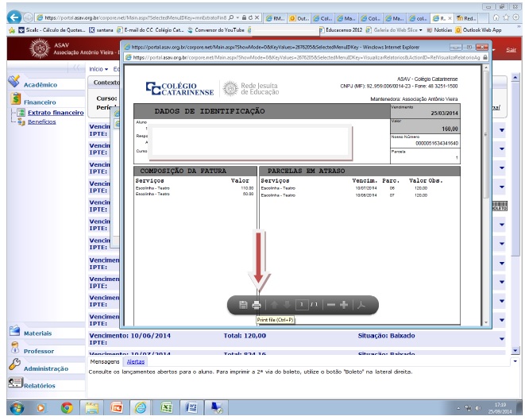Click the 'Sair' logout link
Image resolution: width=525 pixels, height=420 pixels.
coord(511,50)
